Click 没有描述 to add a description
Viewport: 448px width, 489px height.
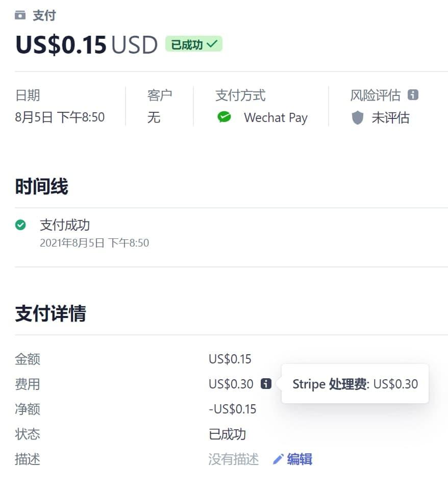pos(234,459)
